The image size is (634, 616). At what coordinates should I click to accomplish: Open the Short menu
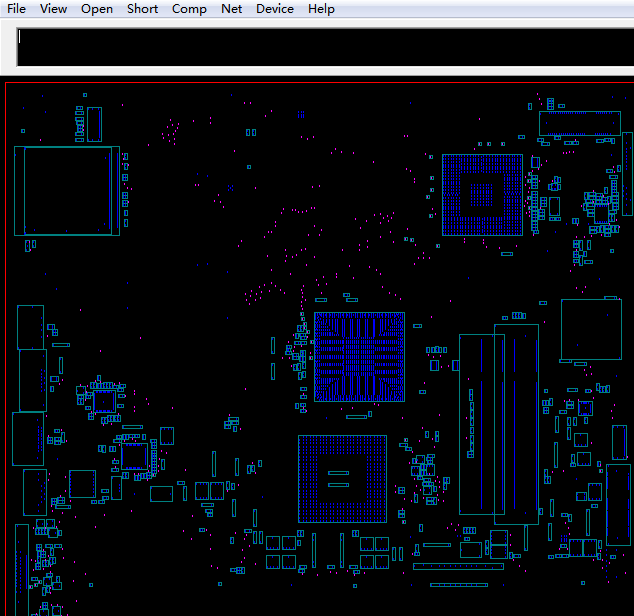(142, 8)
